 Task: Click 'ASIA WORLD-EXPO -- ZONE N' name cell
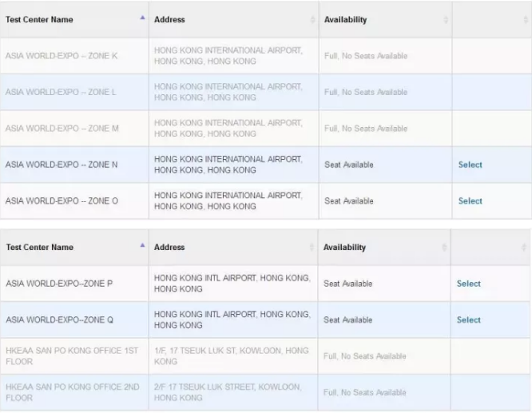coord(74,165)
